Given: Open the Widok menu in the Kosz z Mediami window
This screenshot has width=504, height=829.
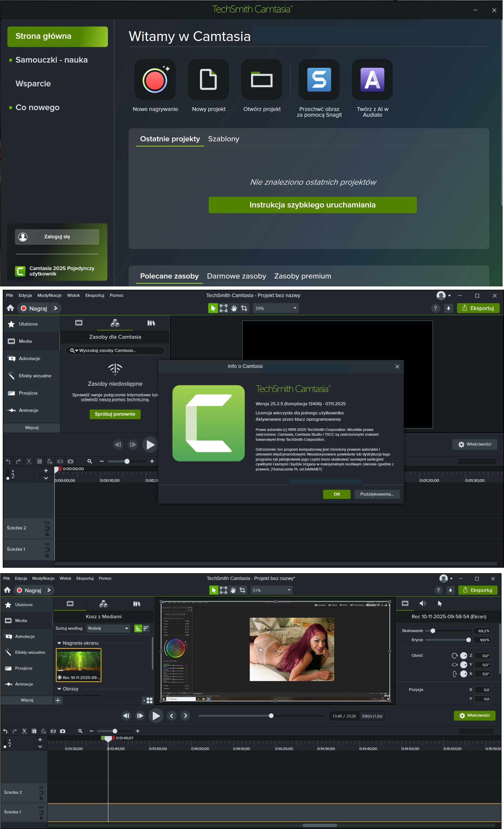Looking at the screenshot, I should click(65, 578).
